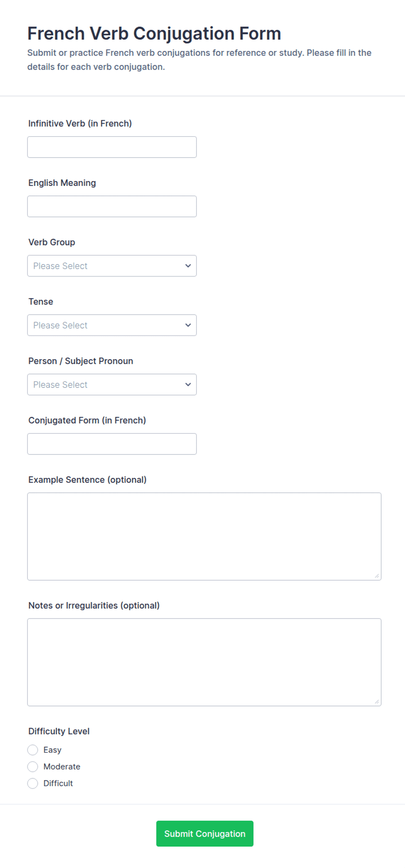Click the Notes text area resize grip icon
This screenshot has width=405, height=868.
tap(377, 702)
